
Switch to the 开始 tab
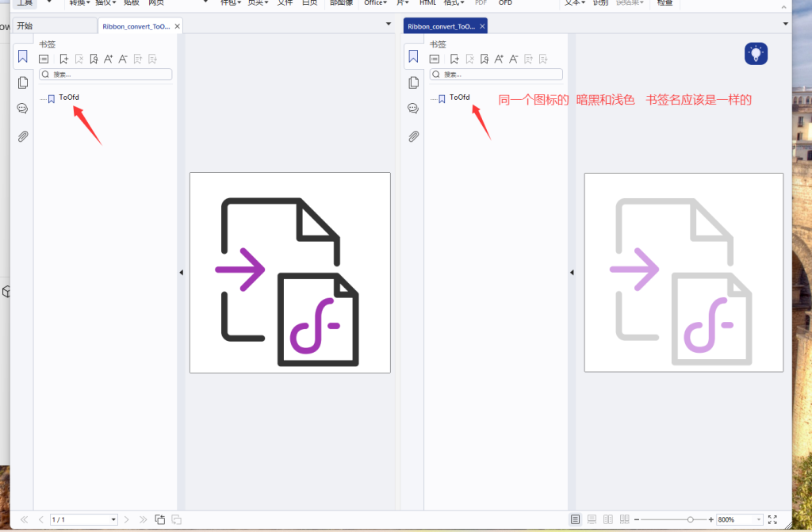[25, 26]
